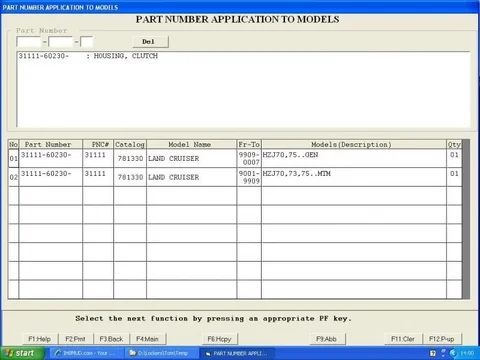Go back with F3:Back button
The image size is (480, 360).
(111, 339)
